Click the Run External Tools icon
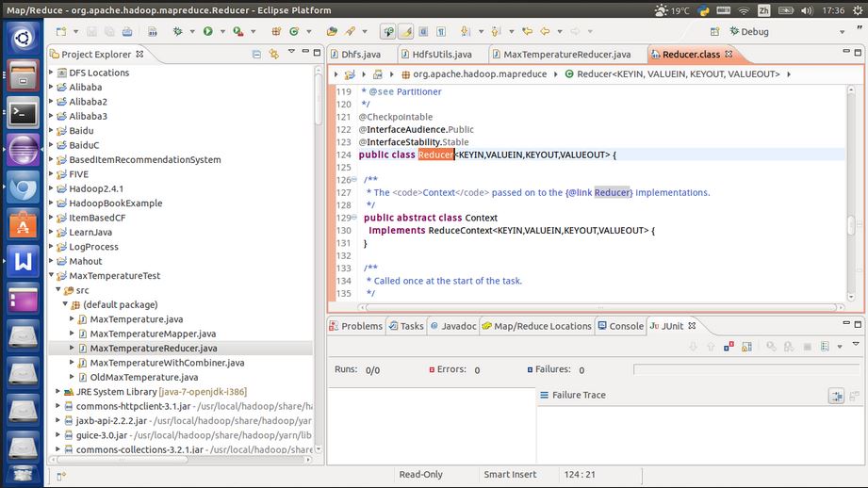Viewport: 868px width, 488px height. [238, 31]
